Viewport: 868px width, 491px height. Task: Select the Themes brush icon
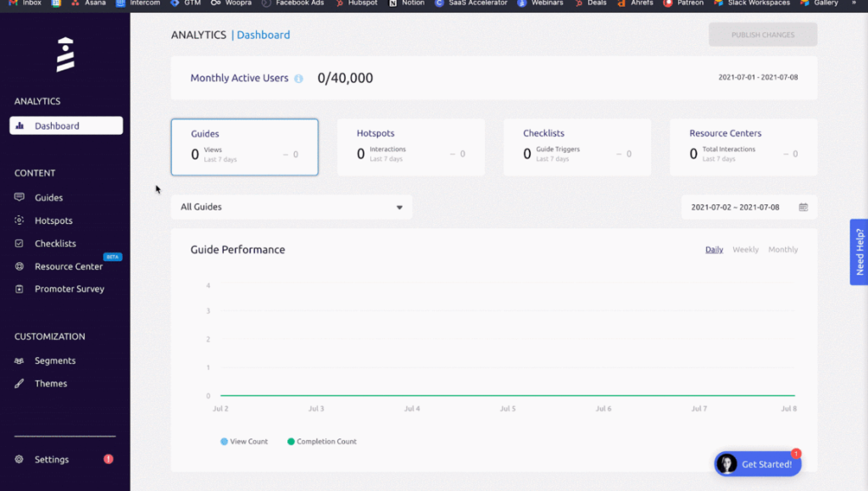[x=17, y=383]
